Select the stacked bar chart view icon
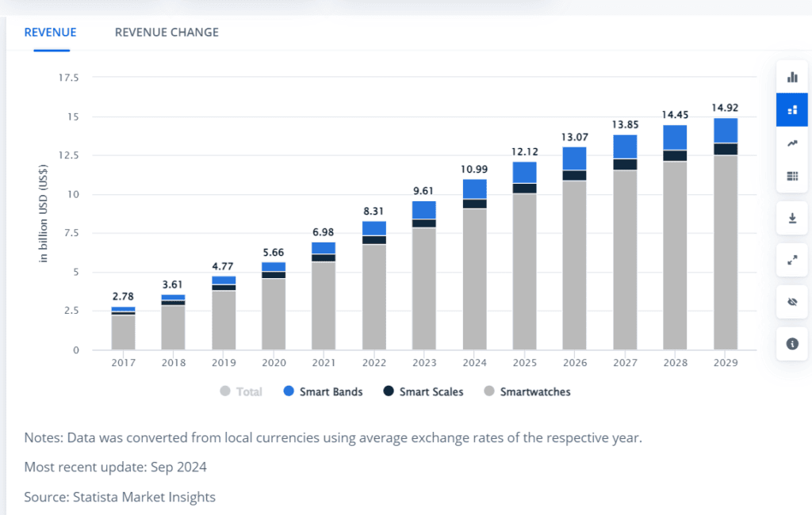 [791, 110]
